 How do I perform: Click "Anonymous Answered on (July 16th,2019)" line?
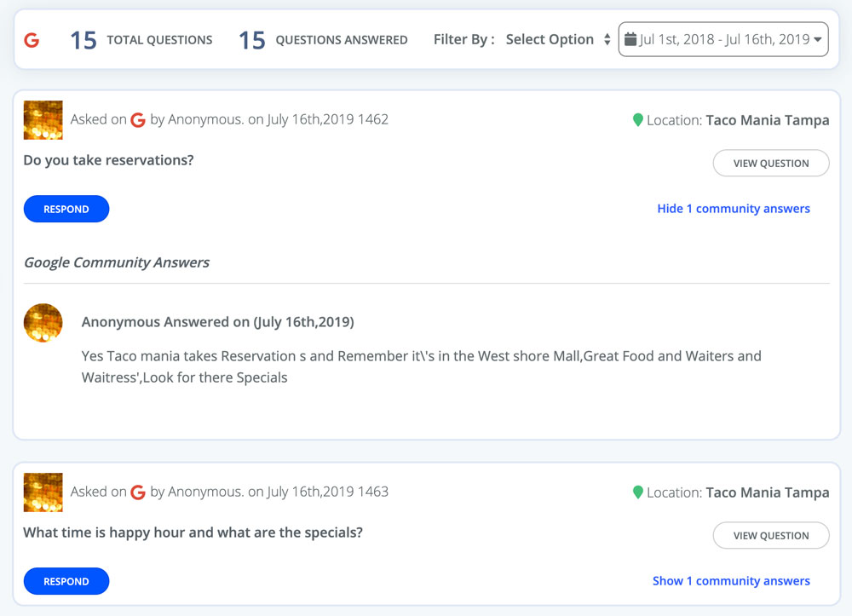tap(218, 322)
